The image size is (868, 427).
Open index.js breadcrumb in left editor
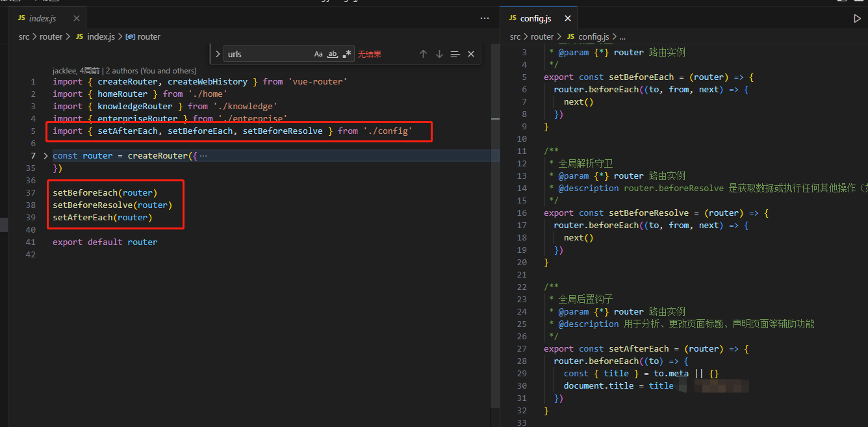coord(100,37)
